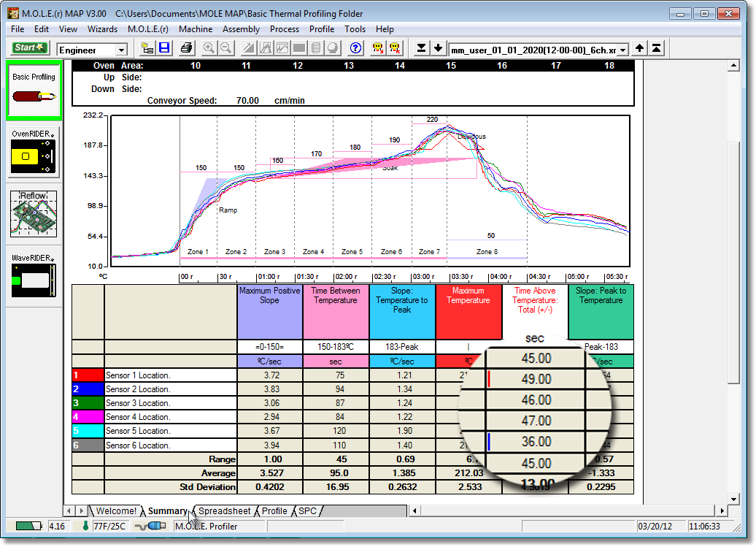The width and height of the screenshot is (756, 547).
Task: Click the red Maximum Temperature column header
Action: point(468,312)
